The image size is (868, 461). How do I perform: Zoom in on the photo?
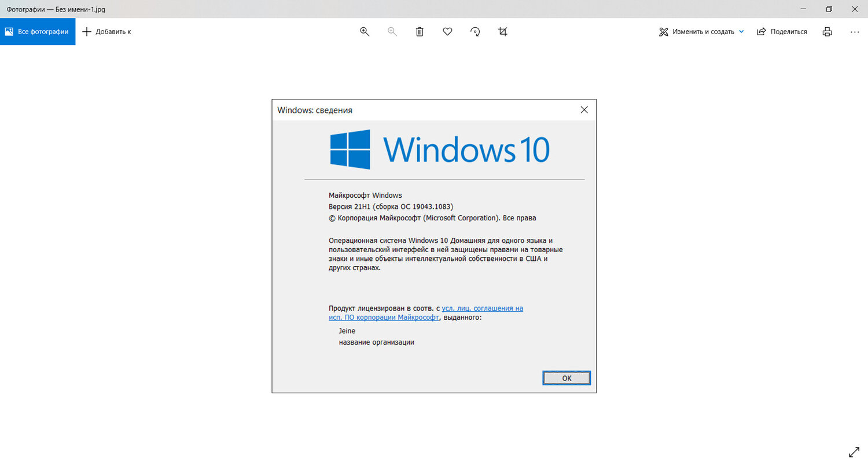(365, 32)
